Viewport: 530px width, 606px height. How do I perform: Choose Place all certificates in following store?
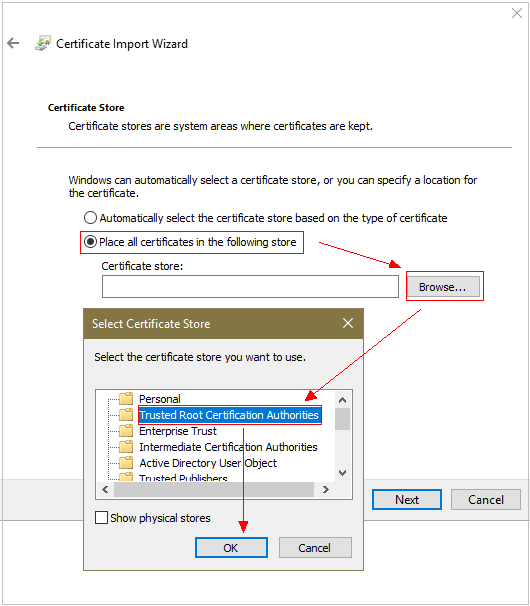(x=90, y=242)
